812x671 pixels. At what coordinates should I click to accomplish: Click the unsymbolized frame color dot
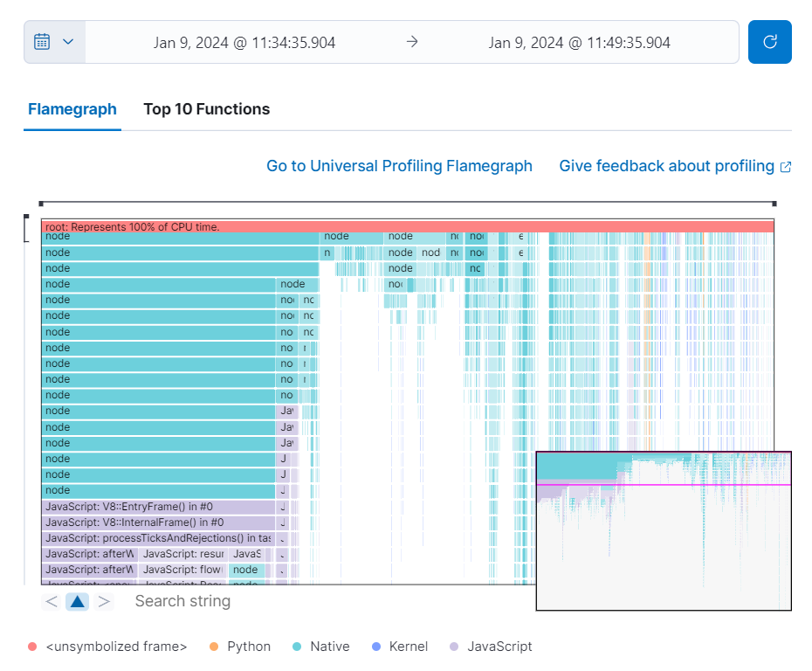click(33, 647)
